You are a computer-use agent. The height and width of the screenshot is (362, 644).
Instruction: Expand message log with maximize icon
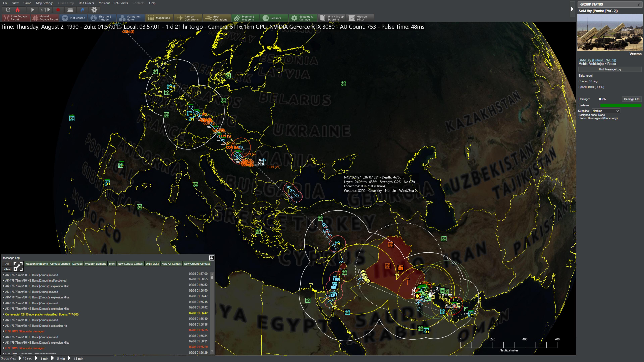pyautogui.click(x=18, y=266)
